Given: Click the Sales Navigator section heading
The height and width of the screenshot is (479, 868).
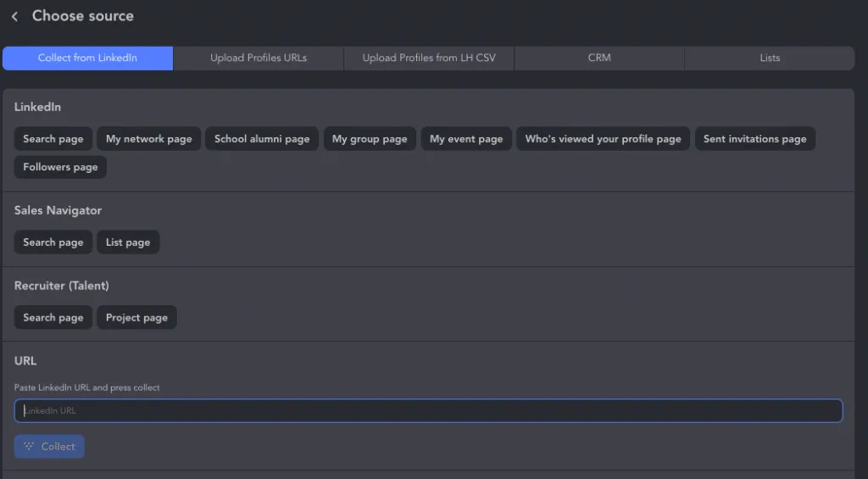Looking at the screenshot, I should click(58, 210).
